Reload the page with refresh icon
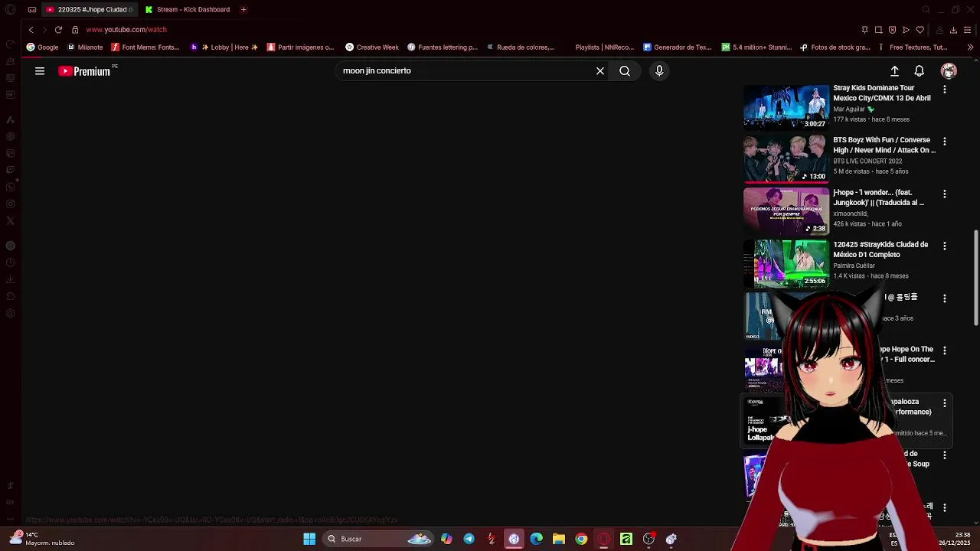The width and height of the screenshot is (980, 551). tap(58, 29)
